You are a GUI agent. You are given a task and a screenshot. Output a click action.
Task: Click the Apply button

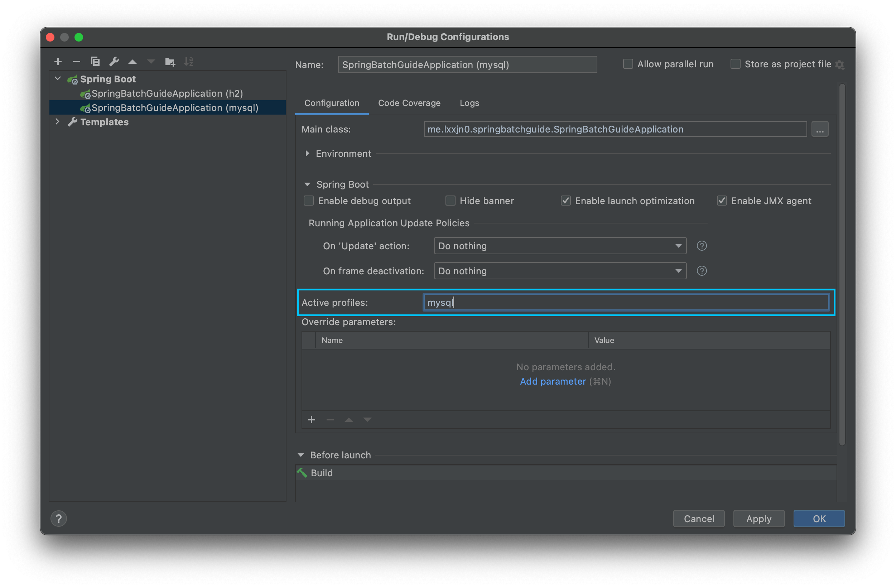pyautogui.click(x=758, y=519)
